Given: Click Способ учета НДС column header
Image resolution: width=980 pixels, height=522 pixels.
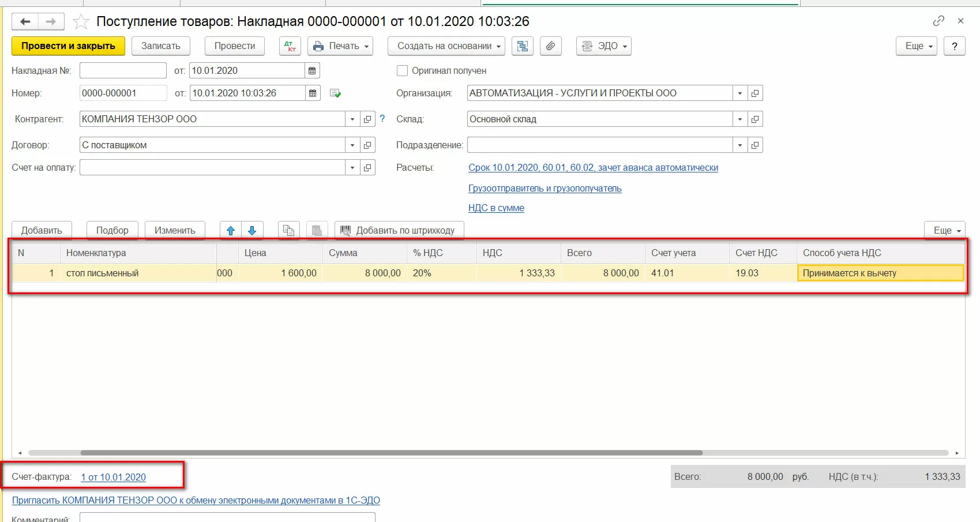Looking at the screenshot, I should click(x=881, y=253).
